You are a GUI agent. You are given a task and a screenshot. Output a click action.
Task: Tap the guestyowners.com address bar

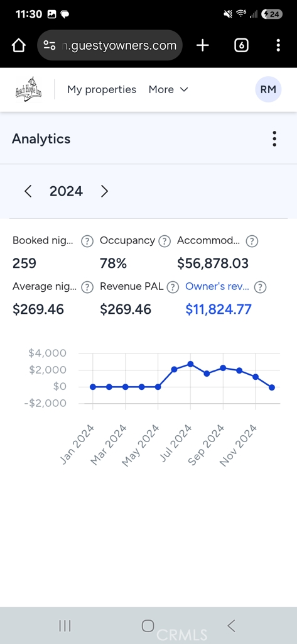click(109, 45)
